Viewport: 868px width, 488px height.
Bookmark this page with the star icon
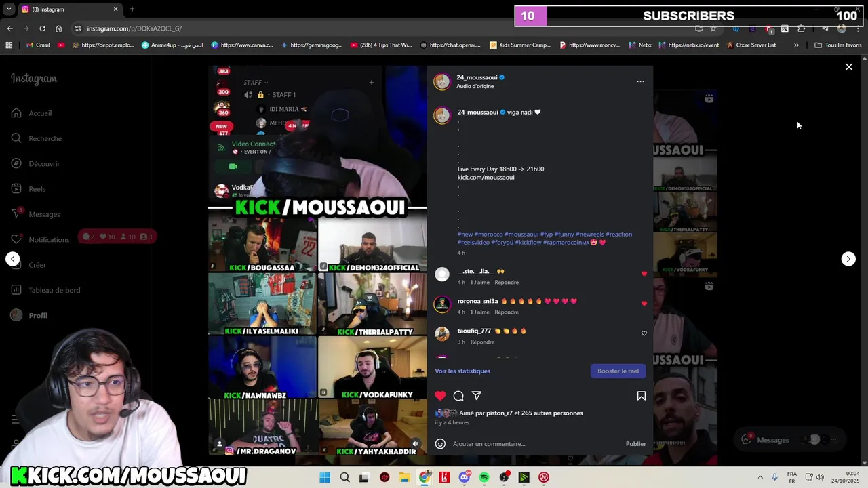[x=713, y=28]
